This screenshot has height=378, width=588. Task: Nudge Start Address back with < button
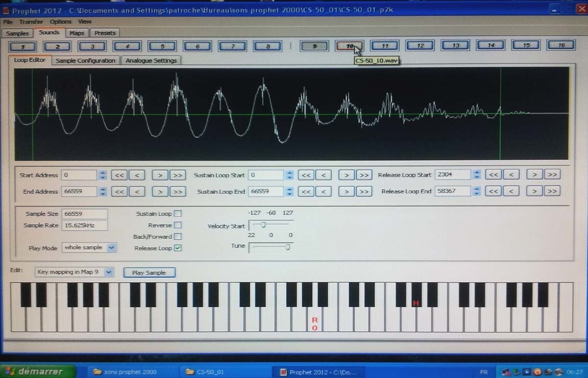(137, 175)
